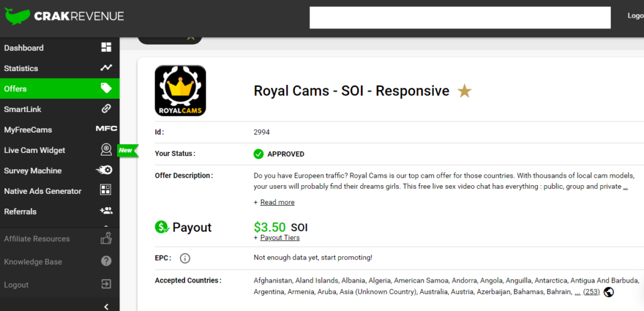The image size is (644, 311).
Task: Collapse the sidebar with the chevron arrow
Action: (106, 306)
